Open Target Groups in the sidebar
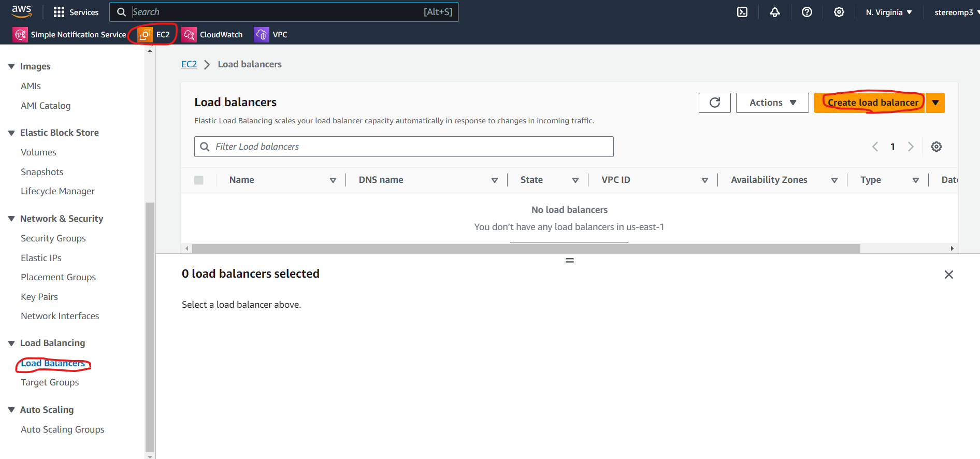Image resolution: width=980 pixels, height=459 pixels. coord(50,382)
